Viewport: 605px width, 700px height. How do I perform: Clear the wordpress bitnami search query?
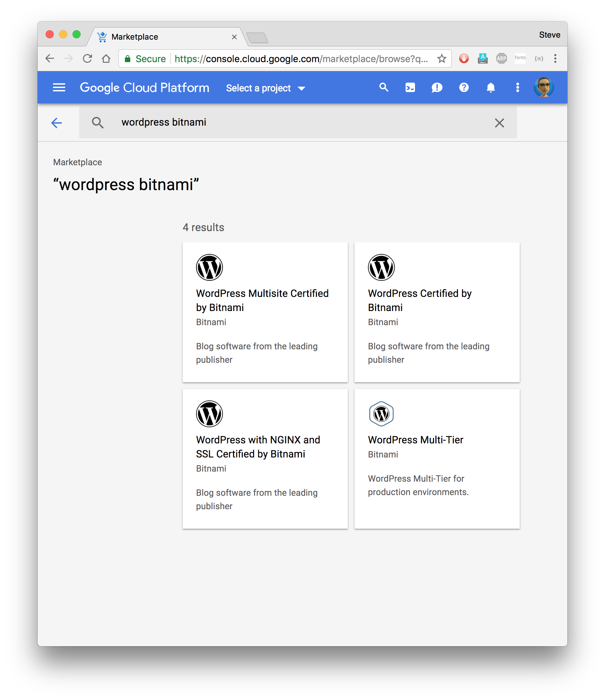(499, 123)
